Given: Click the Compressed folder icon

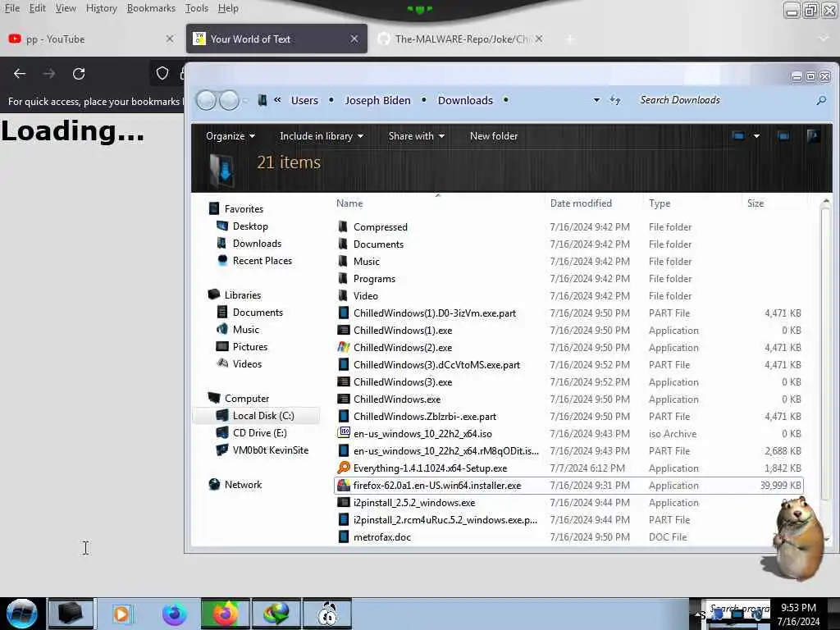Looking at the screenshot, I should 344,226.
